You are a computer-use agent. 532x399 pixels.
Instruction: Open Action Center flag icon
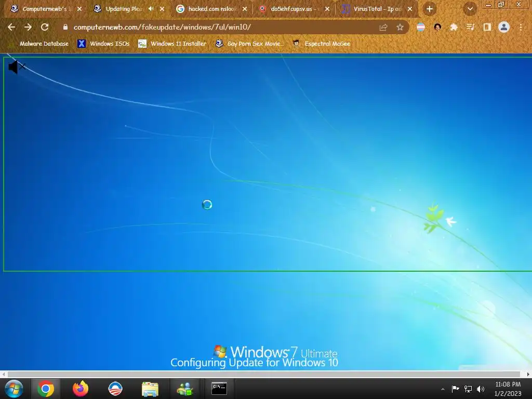pos(455,389)
